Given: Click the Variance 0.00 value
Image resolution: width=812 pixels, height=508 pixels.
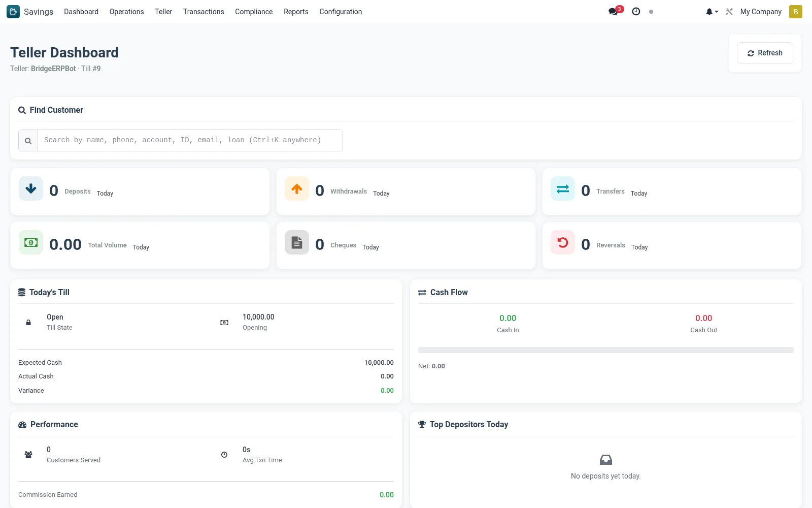Looking at the screenshot, I should 387,391.
